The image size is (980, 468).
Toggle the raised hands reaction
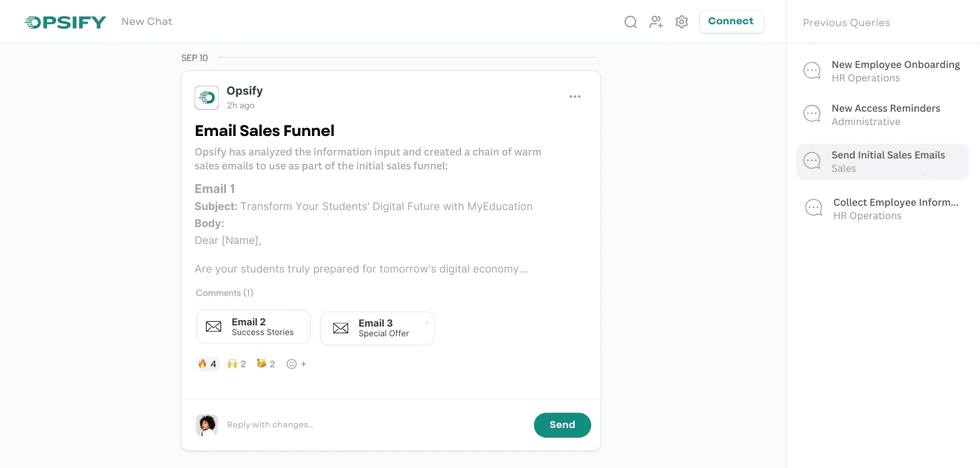236,364
